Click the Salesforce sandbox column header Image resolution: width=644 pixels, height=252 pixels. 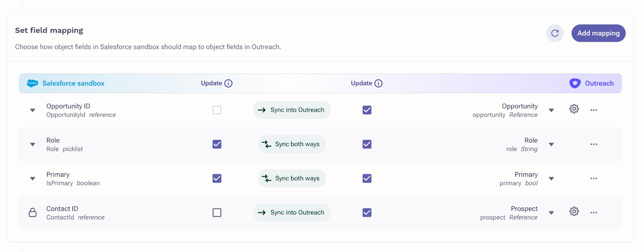pos(73,83)
